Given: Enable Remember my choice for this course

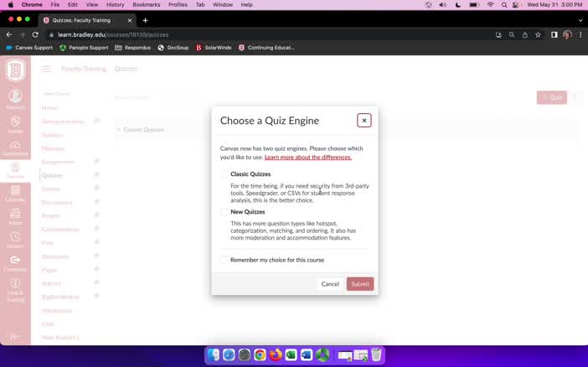Looking at the screenshot, I should [224, 260].
